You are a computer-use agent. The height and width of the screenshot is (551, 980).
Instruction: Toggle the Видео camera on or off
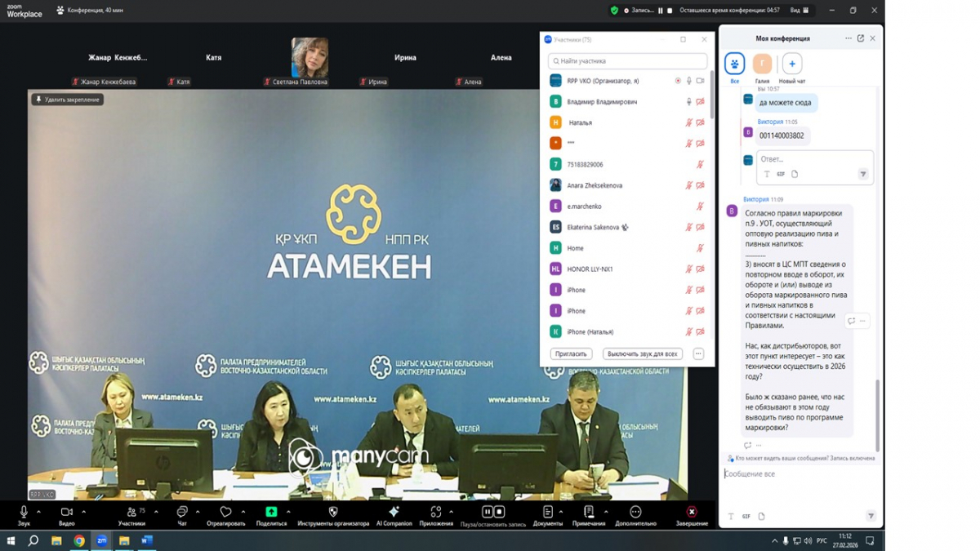click(x=66, y=512)
